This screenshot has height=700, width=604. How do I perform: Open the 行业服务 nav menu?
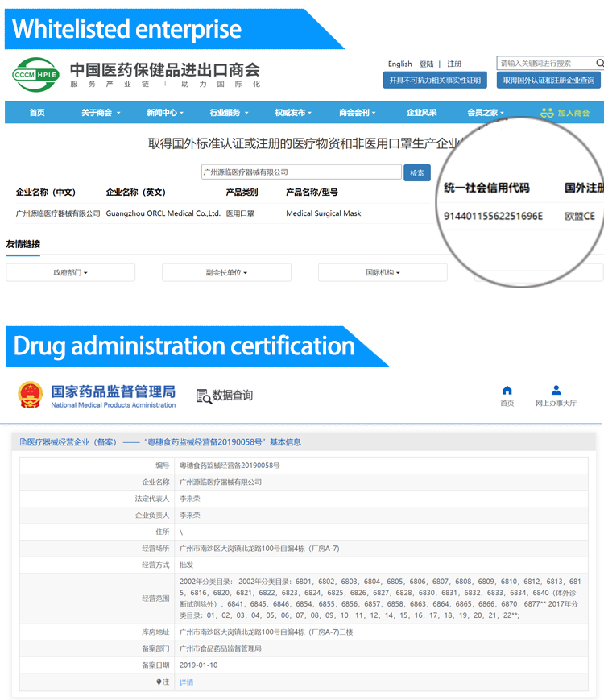(230, 113)
